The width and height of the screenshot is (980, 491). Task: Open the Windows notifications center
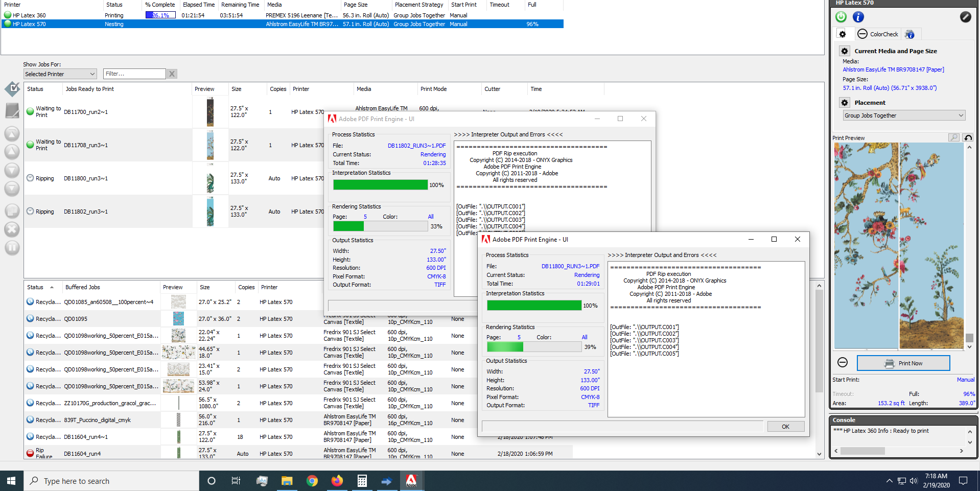pos(963,481)
